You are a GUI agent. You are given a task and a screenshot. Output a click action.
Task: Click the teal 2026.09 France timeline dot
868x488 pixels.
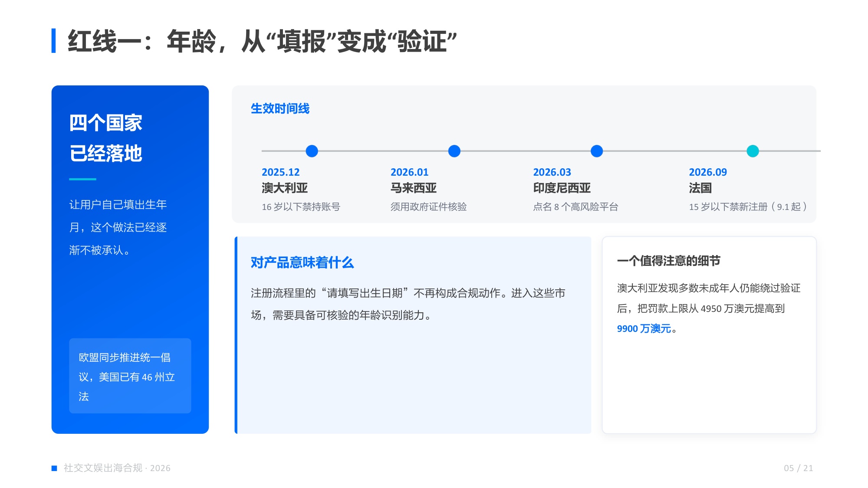click(753, 151)
